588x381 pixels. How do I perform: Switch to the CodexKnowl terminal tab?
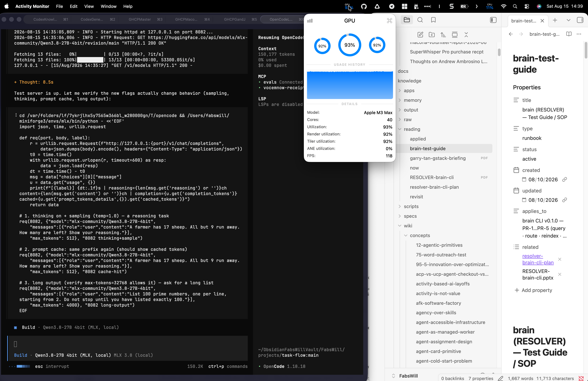pyautogui.click(x=50, y=19)
